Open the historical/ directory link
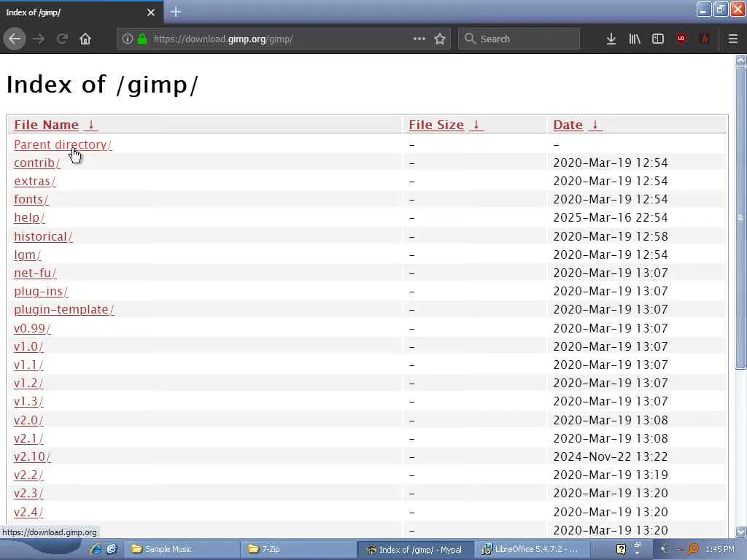The image size is (747, 560). (43, 236)
